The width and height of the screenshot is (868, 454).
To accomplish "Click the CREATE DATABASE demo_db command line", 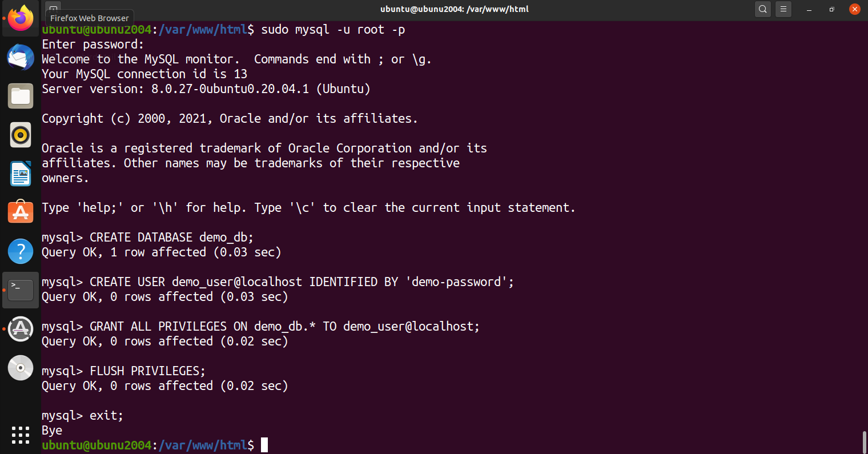I will pyautogui.click(x=171, y=237).
